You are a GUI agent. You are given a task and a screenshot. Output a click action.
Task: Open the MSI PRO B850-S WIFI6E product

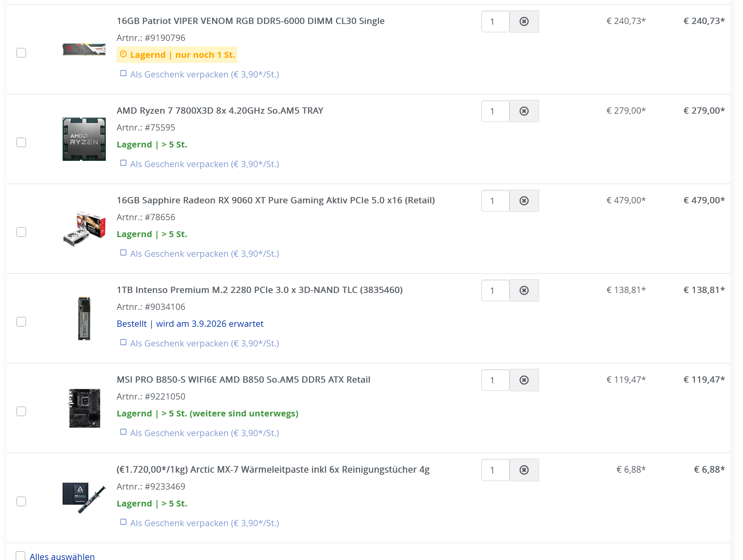(244, 379)
